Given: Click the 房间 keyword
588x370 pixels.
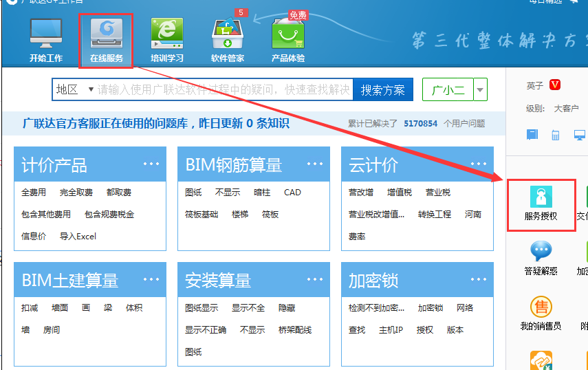Looking at the screenshot, I should point(52,330).
